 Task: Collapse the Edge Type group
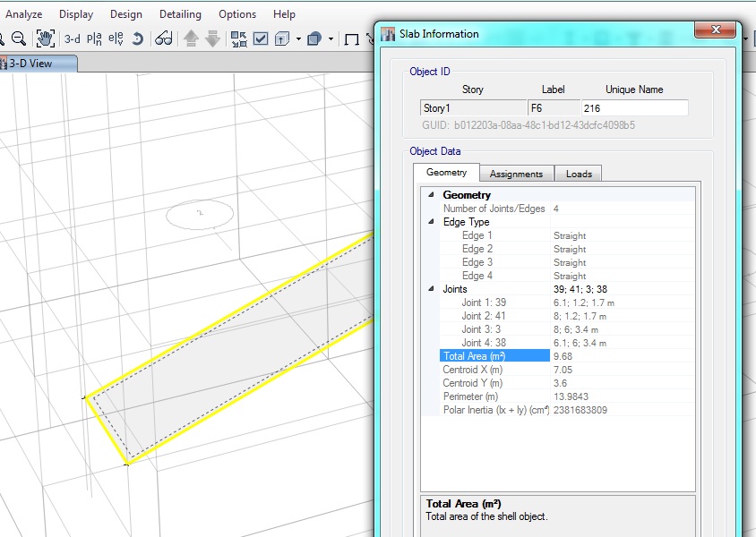click(431, 222)
